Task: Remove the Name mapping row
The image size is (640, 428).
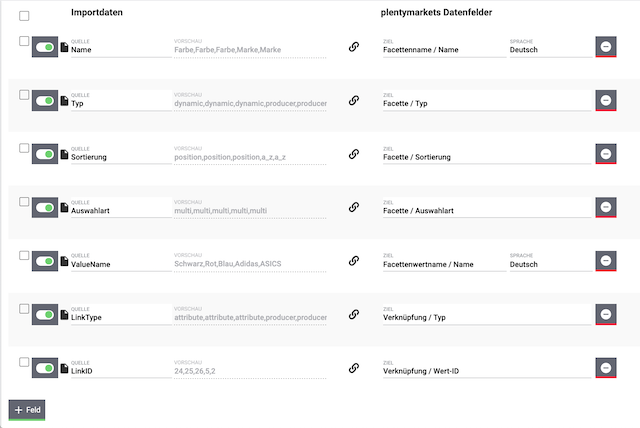Action: click(605, 47)
